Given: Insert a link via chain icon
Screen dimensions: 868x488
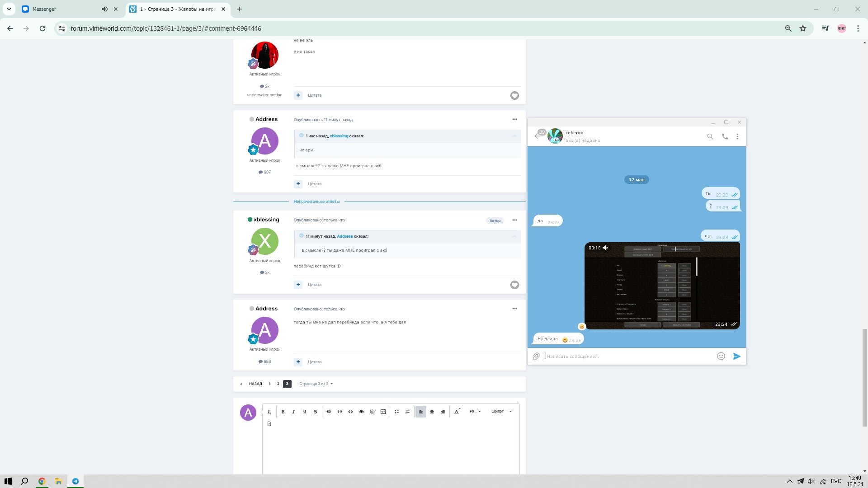Looking at the screenshot, I should coord(329,412).
